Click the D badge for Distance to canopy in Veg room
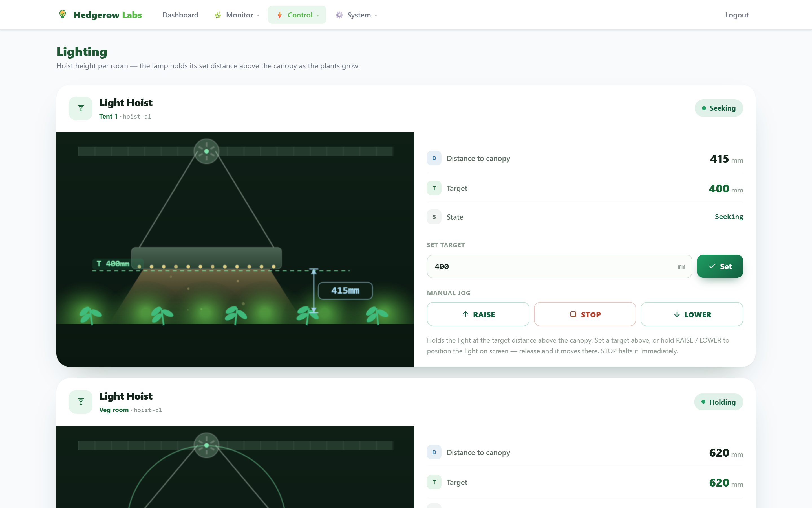The height and width of the screenshot is (508, 812). point(434,452)
